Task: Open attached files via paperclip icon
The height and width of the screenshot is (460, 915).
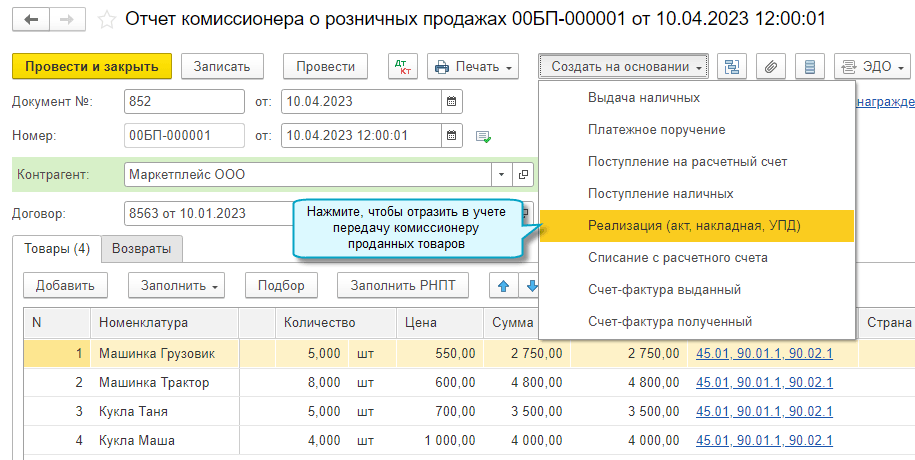Action: pos(770,67)
